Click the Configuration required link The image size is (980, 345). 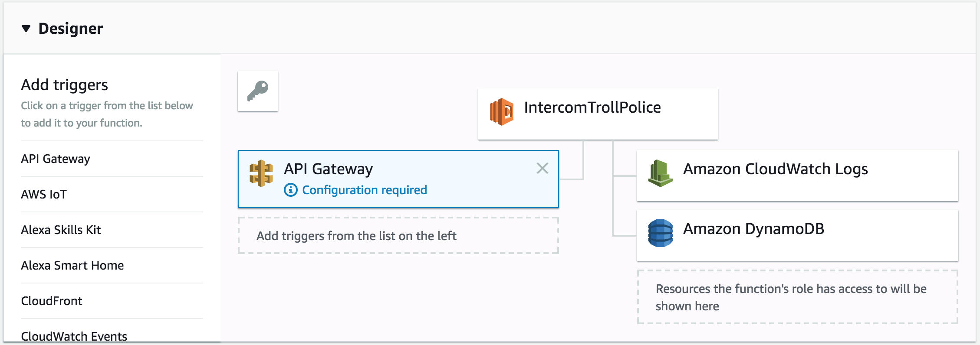[364, 190]
